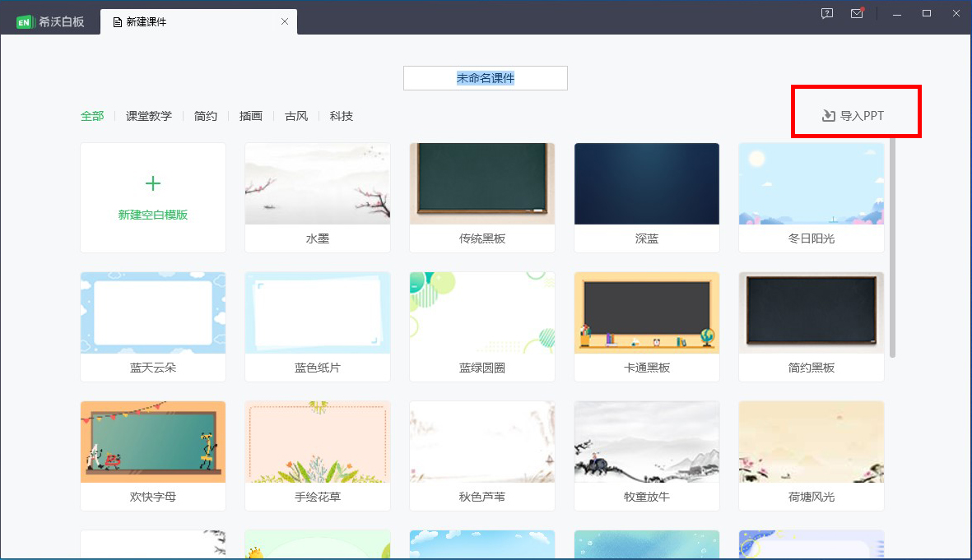Viewport: 972px width, 560px height.
Task: Select the 卡通黑板 template
Action: [x=646, y=312]
